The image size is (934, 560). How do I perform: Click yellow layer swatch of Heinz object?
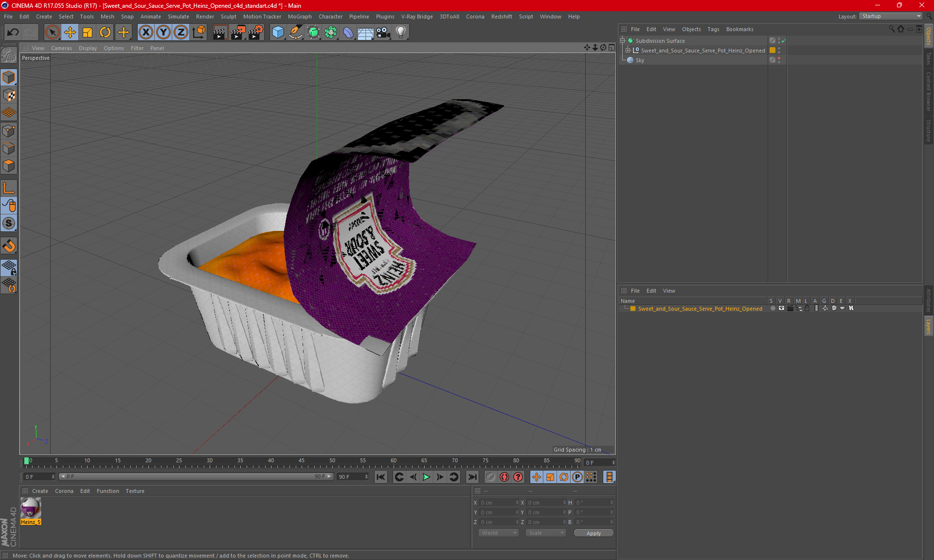(772, 50)
